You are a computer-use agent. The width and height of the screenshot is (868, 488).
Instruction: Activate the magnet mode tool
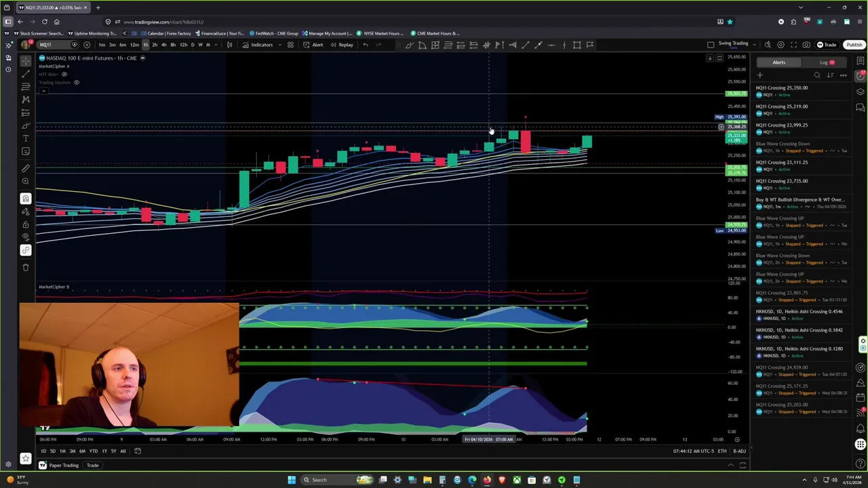[x=26, y=199]
